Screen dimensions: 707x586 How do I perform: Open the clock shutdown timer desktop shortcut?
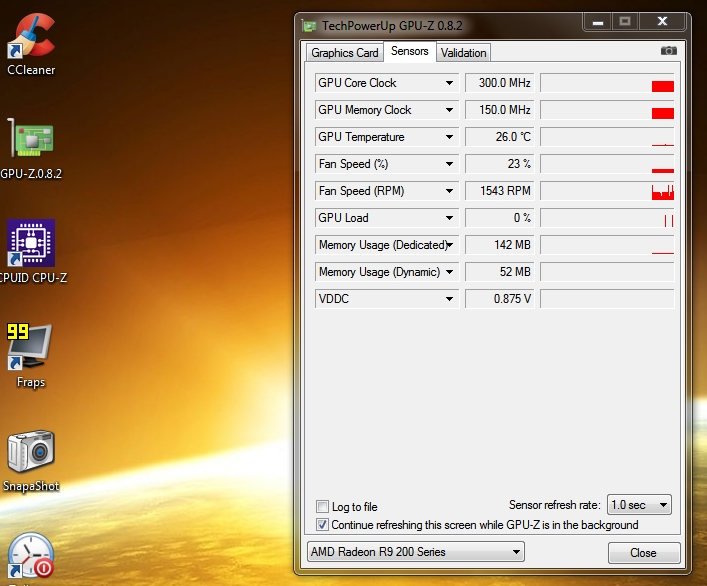click(x=31, y=557)
